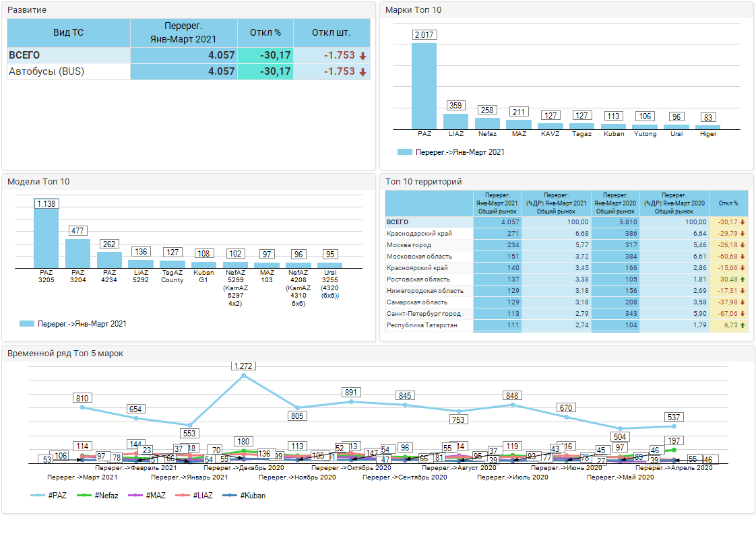Viewport: 756px width, 534px height.
Task: Select the Автобусы (BUS) row label
Action: pyautogui.click(x=46, y=71)
